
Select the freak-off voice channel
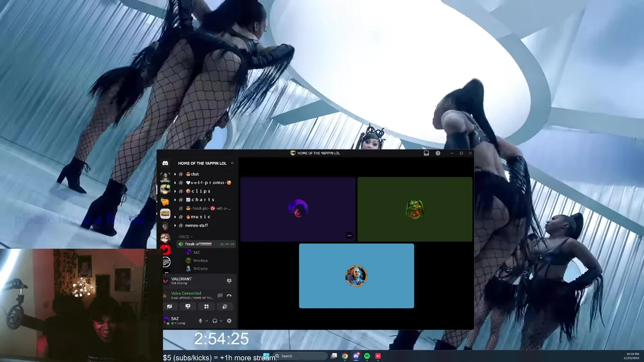(206, 244)
